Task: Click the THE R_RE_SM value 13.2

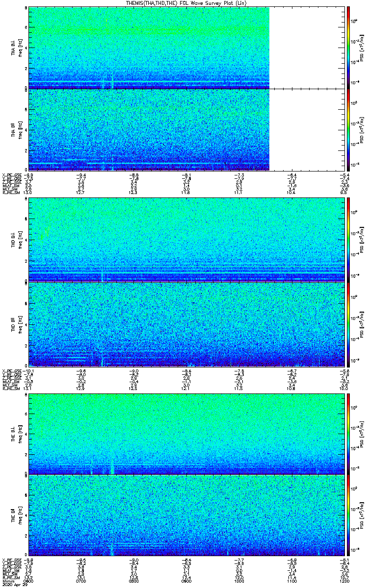Action: [x=28, y=578]
